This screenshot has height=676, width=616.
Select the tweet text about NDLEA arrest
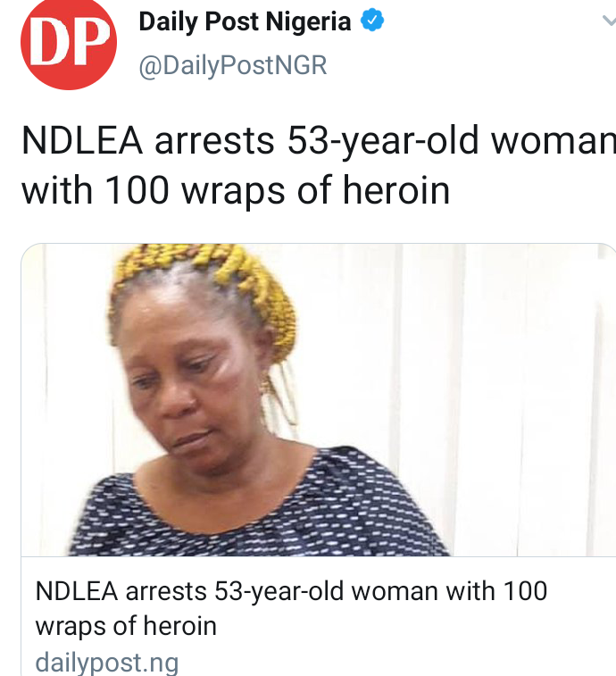(x=319, y=165)
